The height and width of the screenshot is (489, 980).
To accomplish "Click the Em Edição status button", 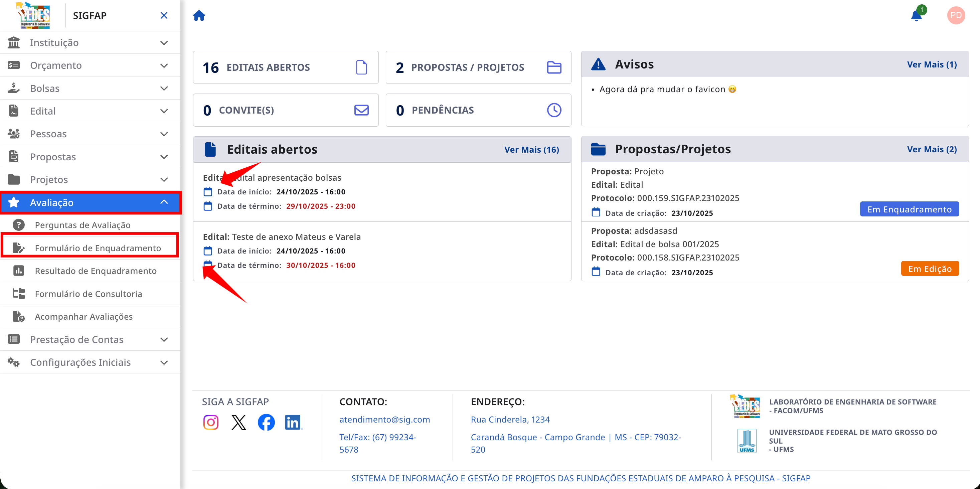I will (x=930, y=268).
